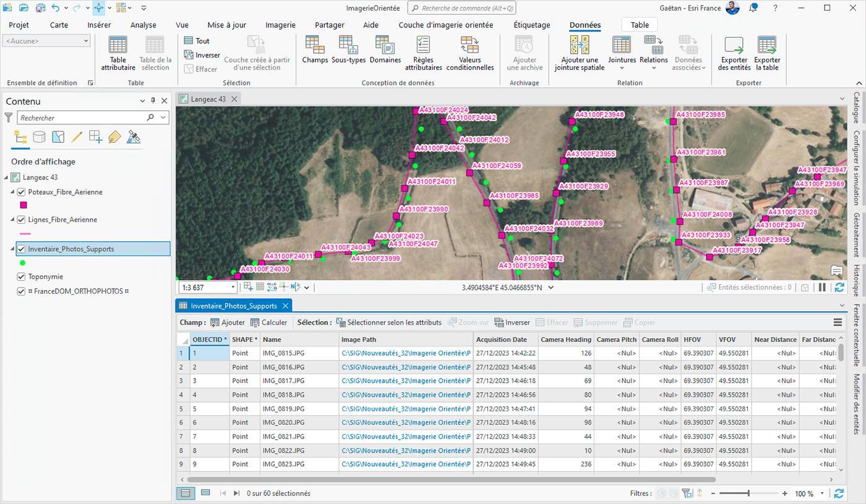This screenshot has width=866, height=504.
Task: Open the definition set Aucune combo box
Action: (46, 41)
